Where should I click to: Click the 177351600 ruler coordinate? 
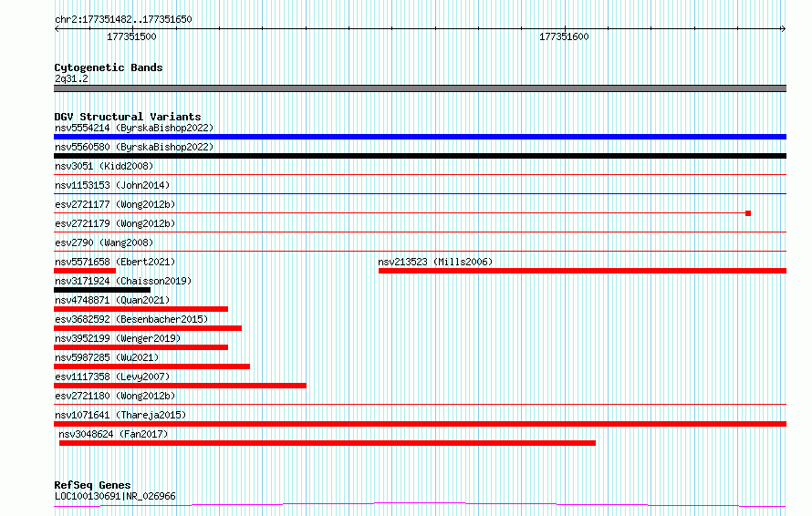(x=564, y=36)
